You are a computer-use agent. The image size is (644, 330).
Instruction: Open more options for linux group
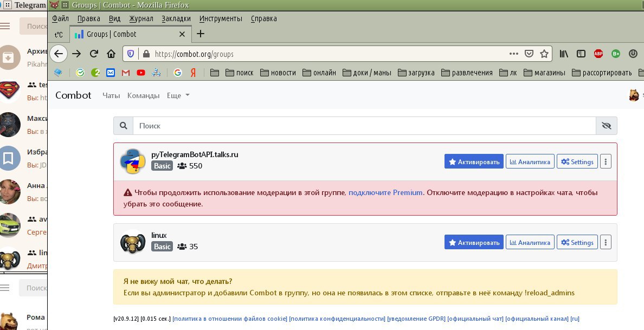point(606,242)
